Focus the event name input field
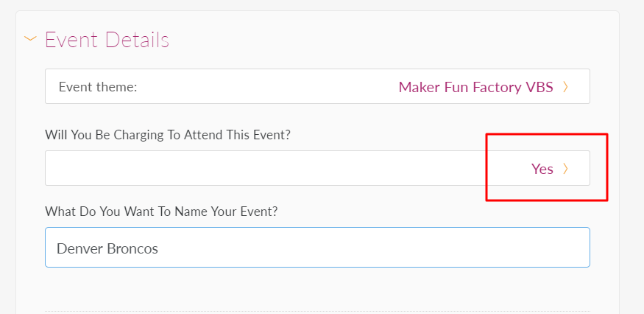The image size is (644, 314). [316, 248]
